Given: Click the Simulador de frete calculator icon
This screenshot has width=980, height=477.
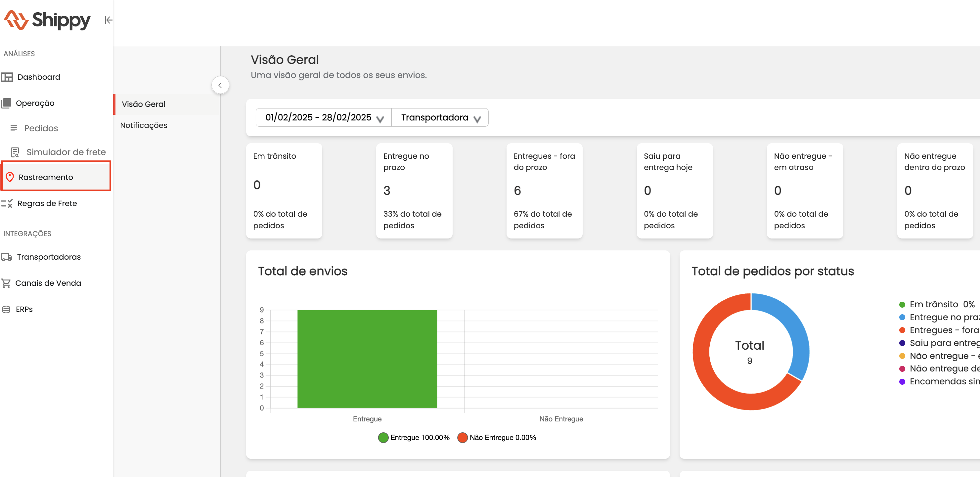Looking at the screenshot, I should coord(15,152).
